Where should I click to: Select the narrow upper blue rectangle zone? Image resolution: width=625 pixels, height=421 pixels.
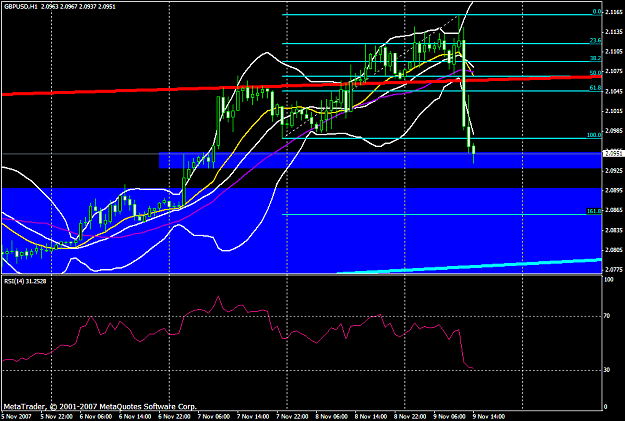click(380, 160)
